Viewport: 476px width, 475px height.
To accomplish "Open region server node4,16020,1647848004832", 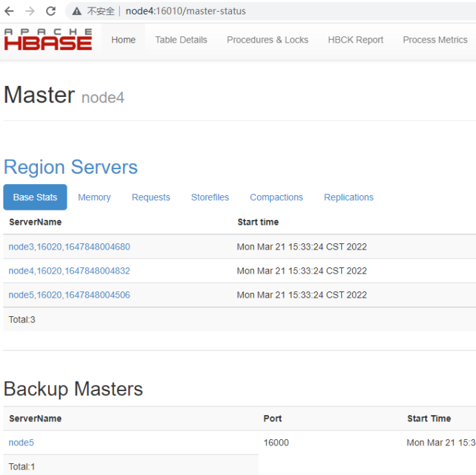I will [69, 271].
